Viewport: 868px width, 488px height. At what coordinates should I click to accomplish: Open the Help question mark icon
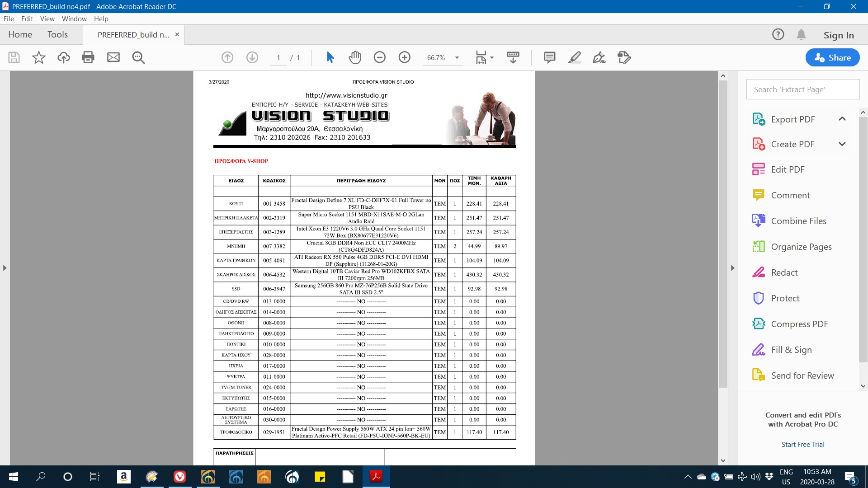[x=778, y=35]
